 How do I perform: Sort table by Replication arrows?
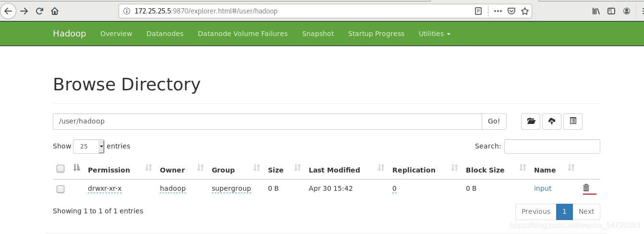click(455, 168)
